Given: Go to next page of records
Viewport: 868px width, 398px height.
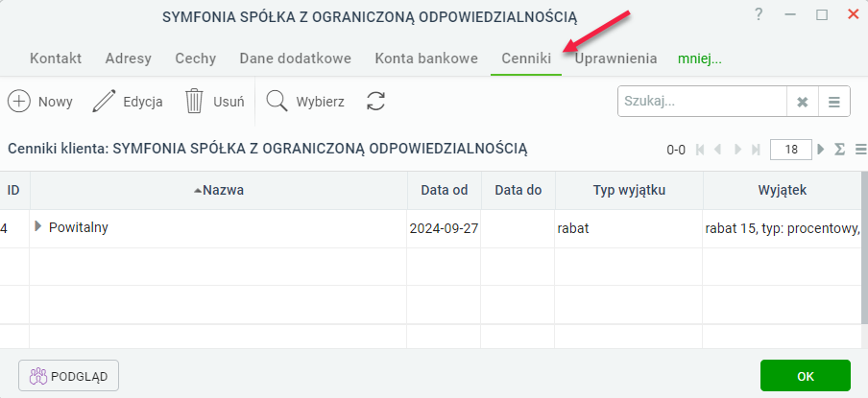Looking at the screenshot, I should pyautogui.click(x=737, y=150).
